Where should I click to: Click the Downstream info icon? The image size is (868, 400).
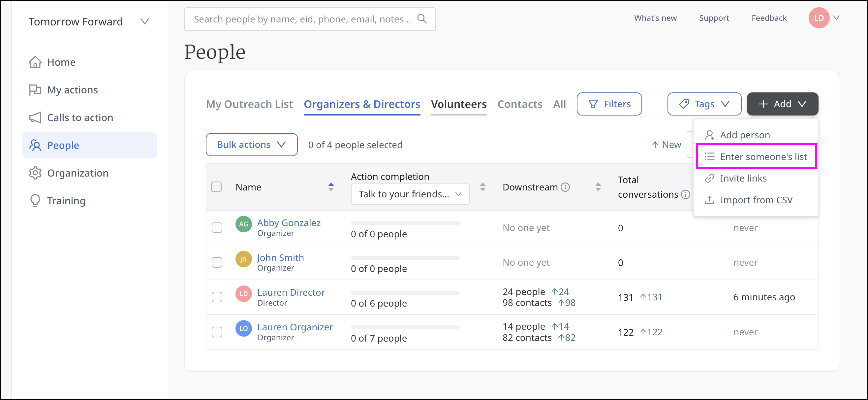[x=565, y=187]
